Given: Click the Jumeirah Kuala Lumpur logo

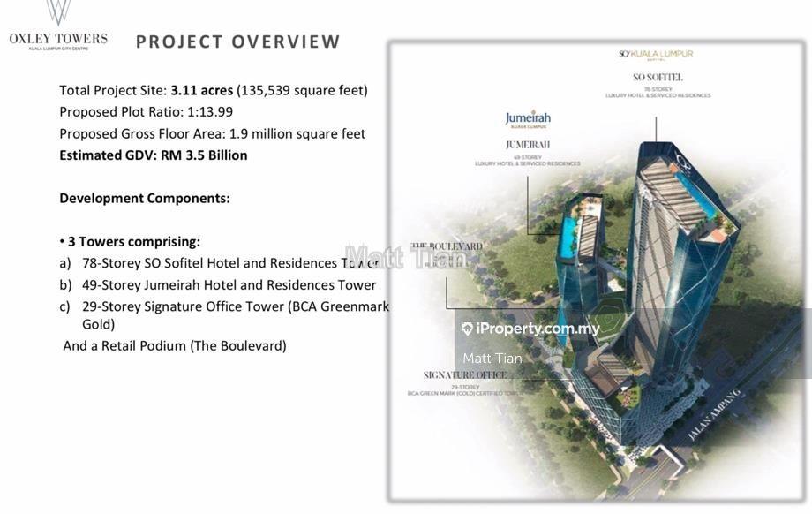Looking at the screenshot, I should pos(528,119).
